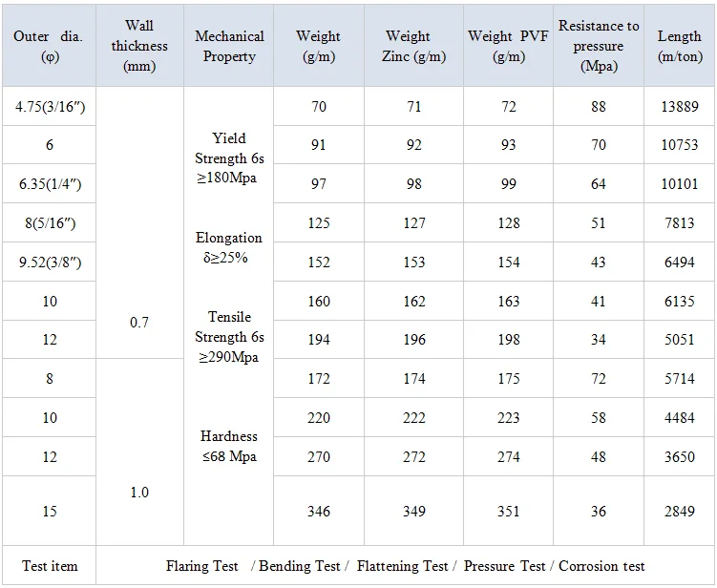Click the "Weight PVF (g/m)" column header
This screenshot has width=717, height=588.
[x=508, y=46]
